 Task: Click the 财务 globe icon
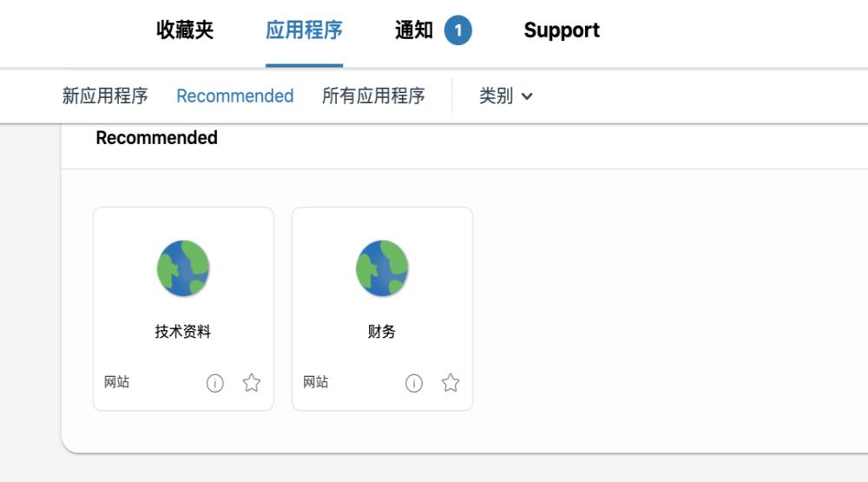pyautogui.click(x=382, y=268)
